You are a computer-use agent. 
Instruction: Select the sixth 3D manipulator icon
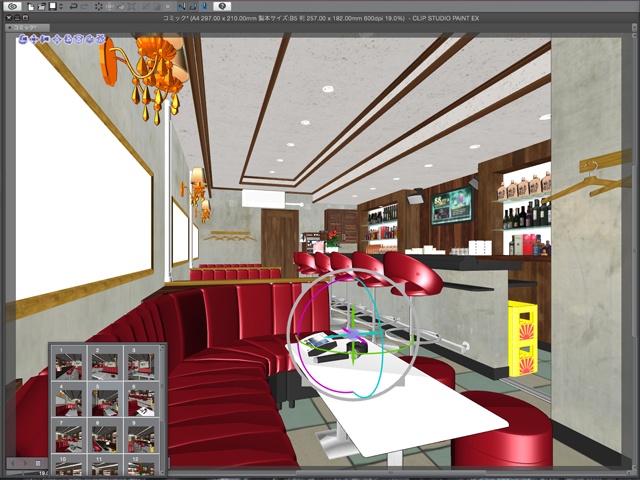pyautogui.click(x=79, y=39)
